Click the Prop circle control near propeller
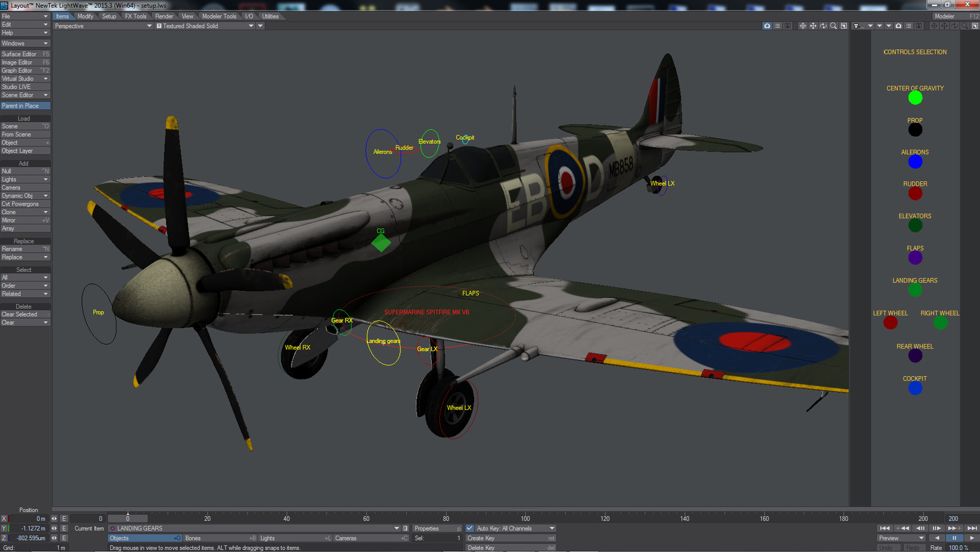The image size is (980, 552). [x=99, y=314]
